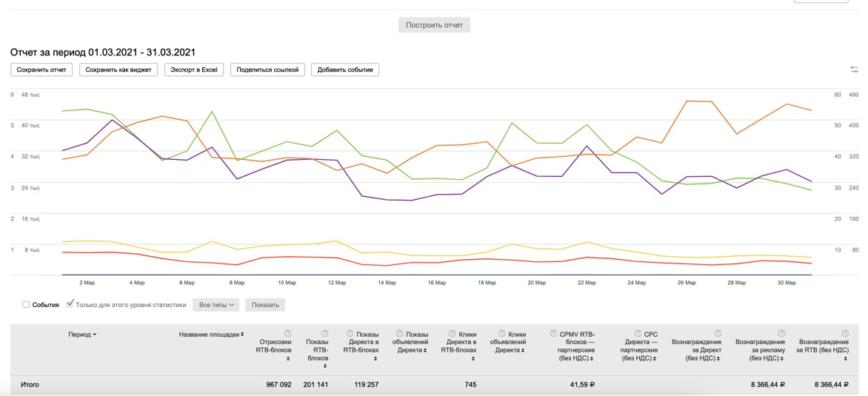The width and height of the screenshot is (868, 396).
Task: Click Построить отчет button
Action: pos(434,25)
